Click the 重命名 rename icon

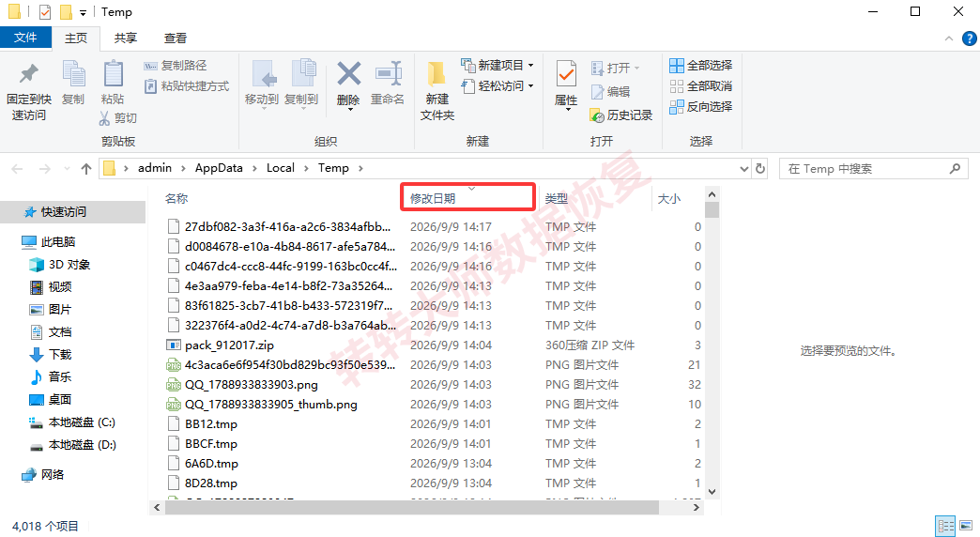click(x=388, y=74)
